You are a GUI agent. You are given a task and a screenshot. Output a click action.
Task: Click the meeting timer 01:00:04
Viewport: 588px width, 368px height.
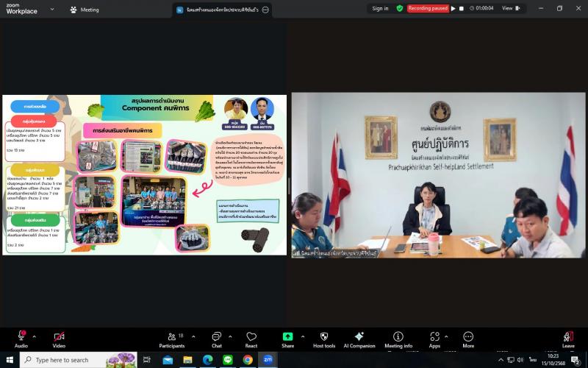pyautogui.click(x=481, y=8)
